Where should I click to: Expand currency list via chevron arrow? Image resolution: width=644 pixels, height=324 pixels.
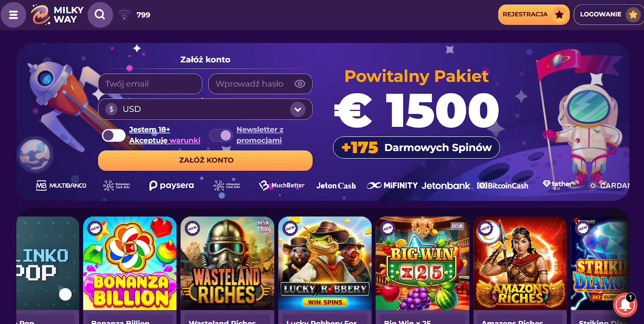tap(298, 110)
